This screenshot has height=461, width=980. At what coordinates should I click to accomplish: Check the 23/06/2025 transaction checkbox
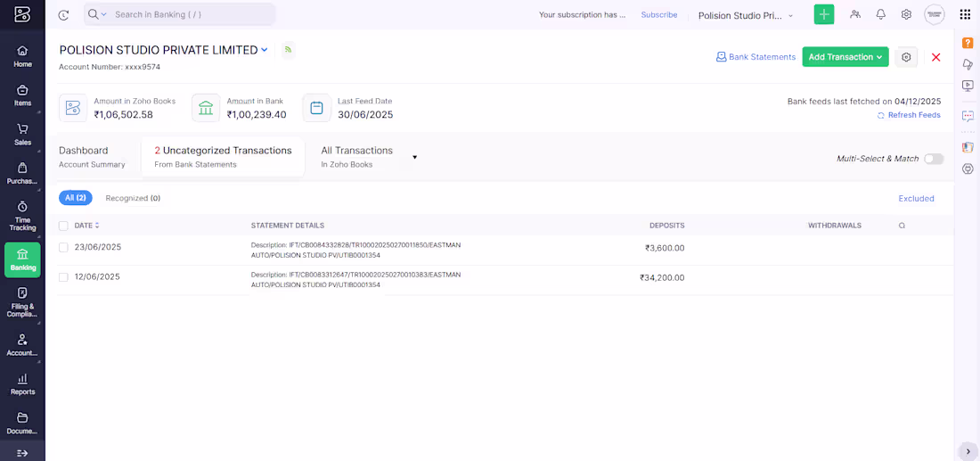[x=63, y=248]
